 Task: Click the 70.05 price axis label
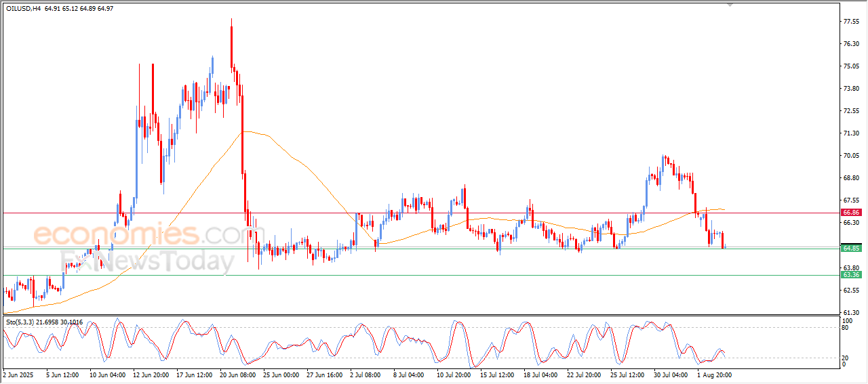pos(851,156)
